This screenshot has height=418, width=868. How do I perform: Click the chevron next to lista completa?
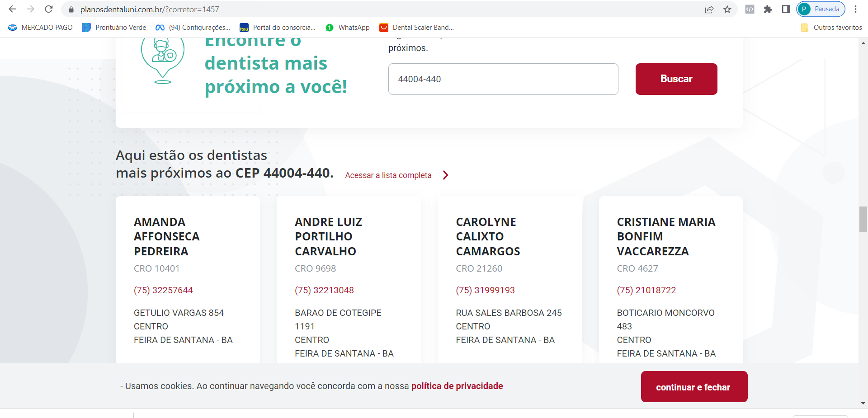click(x=446, y=175)
